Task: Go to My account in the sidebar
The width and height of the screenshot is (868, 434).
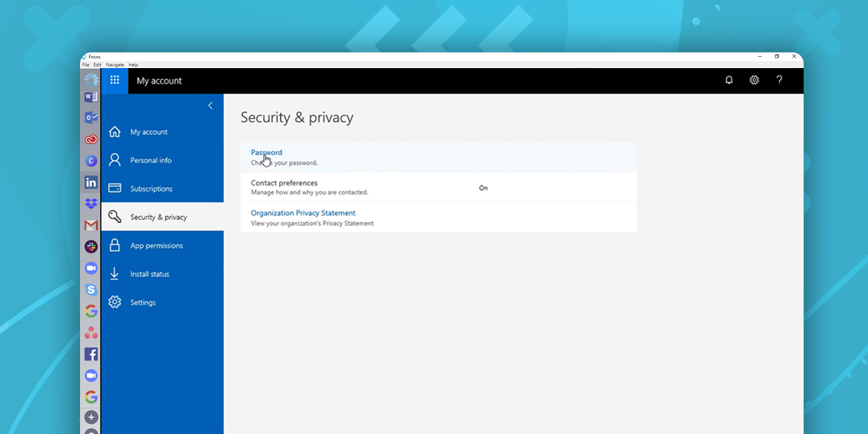Action: (162, 132)
